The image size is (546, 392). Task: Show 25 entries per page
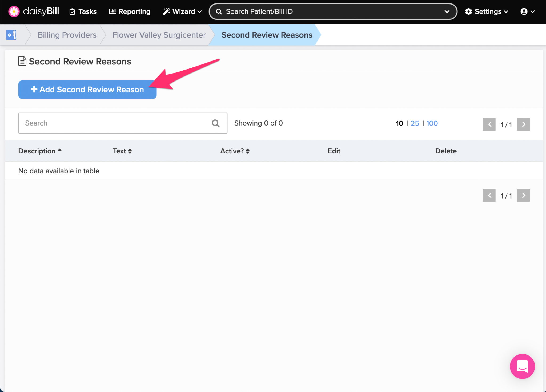pos(415,123)
